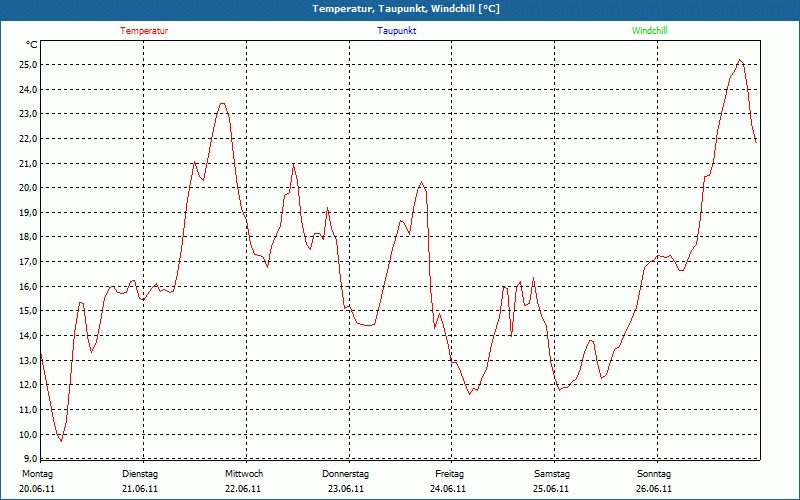Click the 12,0 y-axis value
This screenshot has width=800, height=500.
coord(29,385)
